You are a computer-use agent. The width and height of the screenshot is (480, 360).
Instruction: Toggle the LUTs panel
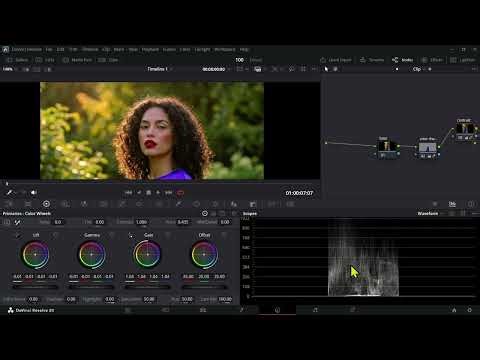click(x=45, y=60)
